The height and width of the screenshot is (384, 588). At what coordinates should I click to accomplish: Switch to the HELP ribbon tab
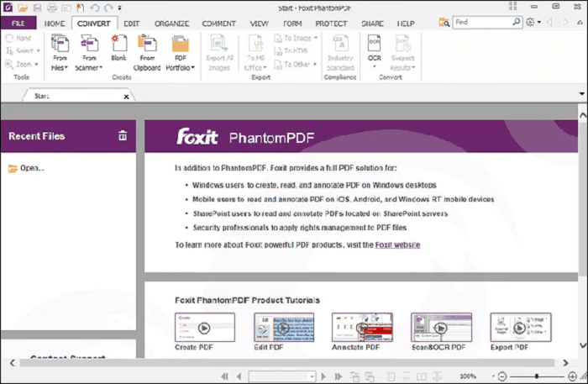coord(406,24)
